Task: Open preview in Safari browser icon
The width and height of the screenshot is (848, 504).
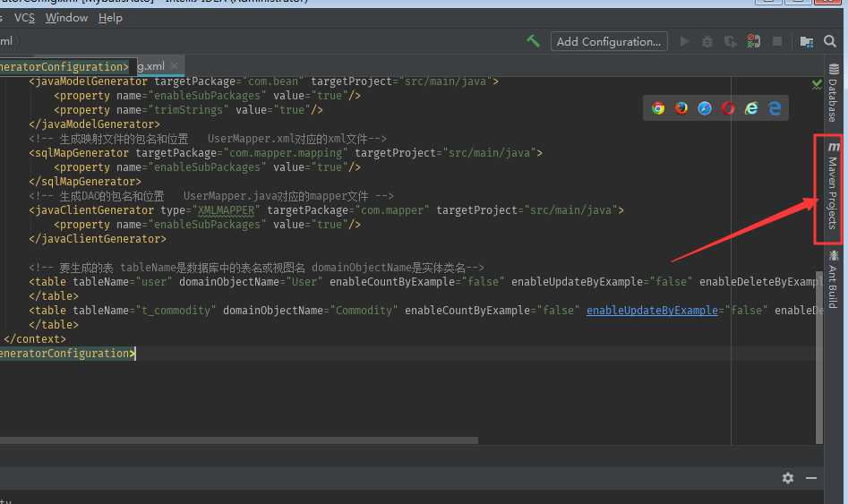Action: (x=705, y=108)
